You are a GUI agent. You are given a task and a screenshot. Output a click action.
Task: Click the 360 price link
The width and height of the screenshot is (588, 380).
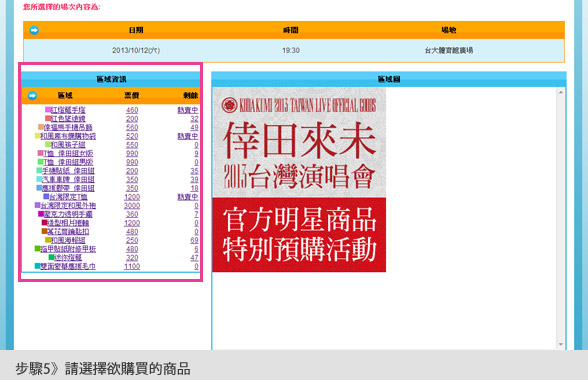pyautogui.click(x=132, y=214)
